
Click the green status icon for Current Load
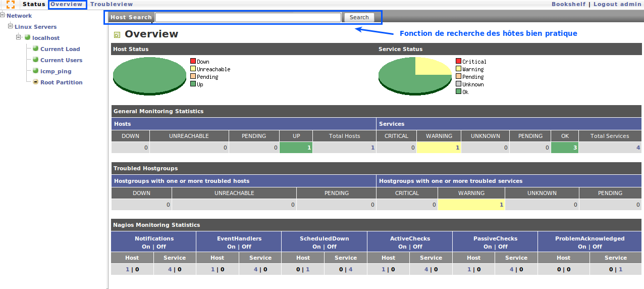click(36, 49)
